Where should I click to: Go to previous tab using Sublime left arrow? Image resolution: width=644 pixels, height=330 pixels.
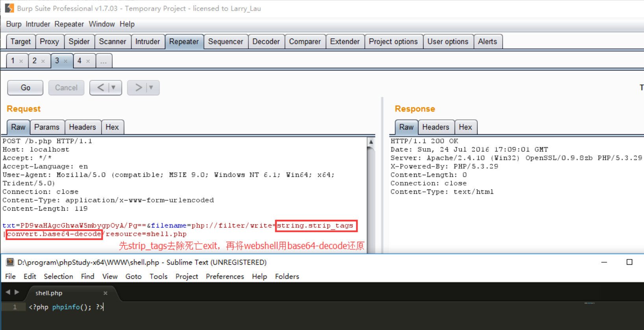coord(7,292)
